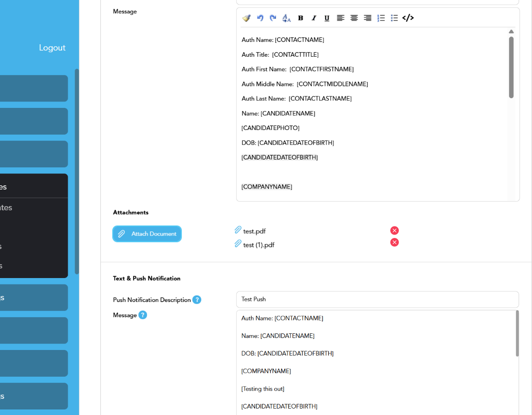Screen dimensions: 532x415
Task: Switch to HTML source code view
Action: 408,18
